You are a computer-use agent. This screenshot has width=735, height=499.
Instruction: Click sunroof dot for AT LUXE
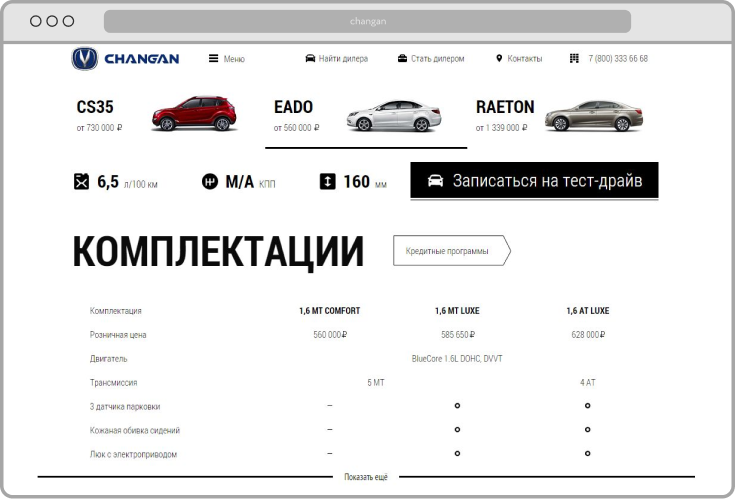click(x=587, y=454)
